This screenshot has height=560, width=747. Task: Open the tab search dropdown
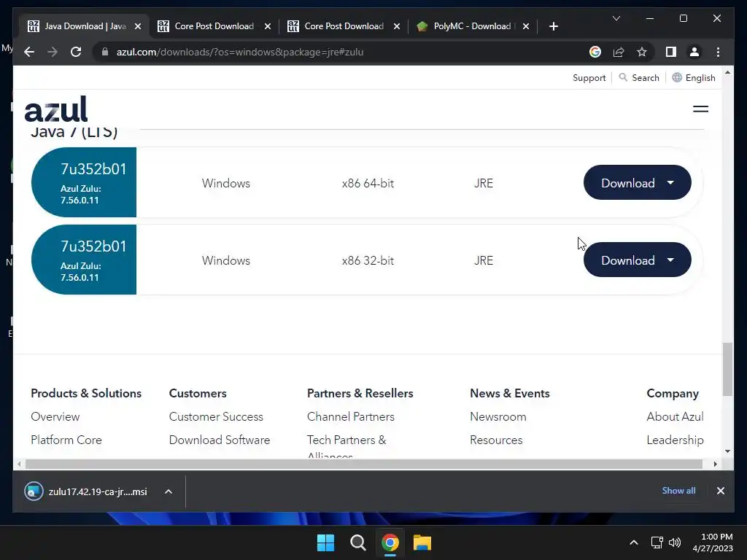(x=616, y=18)
